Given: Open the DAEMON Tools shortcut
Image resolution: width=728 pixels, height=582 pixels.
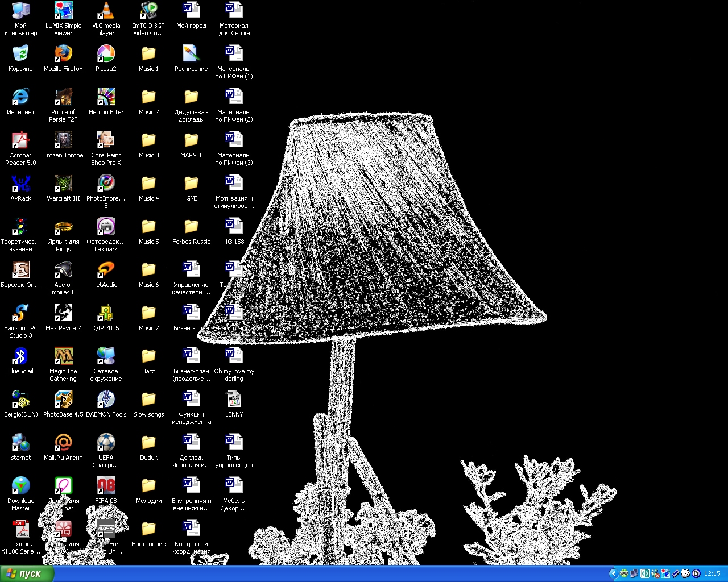Looking at the screenshot, I should click(106, 400).
